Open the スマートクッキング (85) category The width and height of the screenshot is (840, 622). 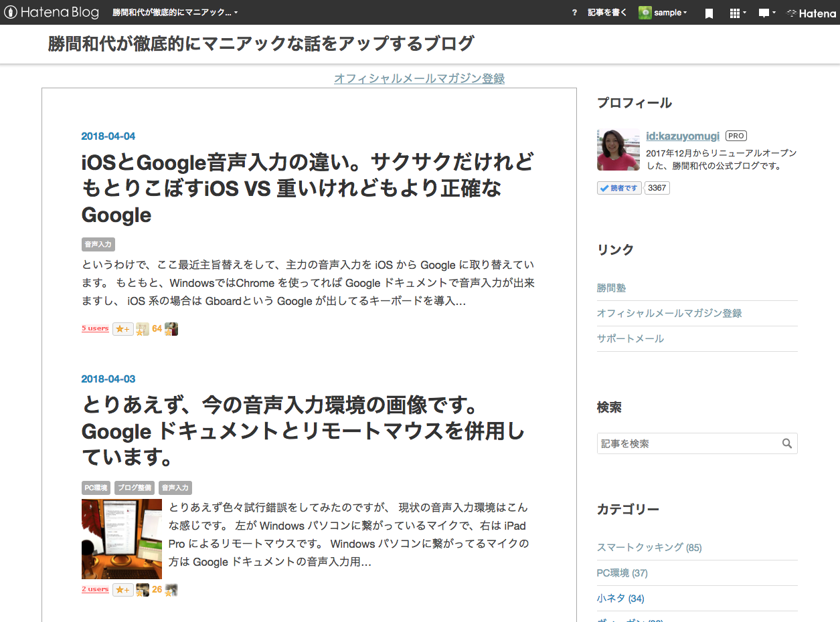coord(649,547)
